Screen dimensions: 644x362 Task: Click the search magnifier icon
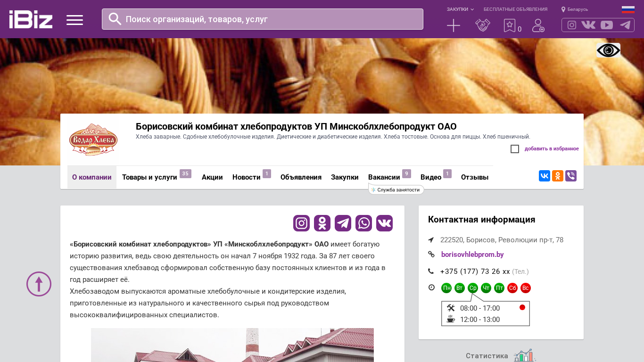pos(115,19)
